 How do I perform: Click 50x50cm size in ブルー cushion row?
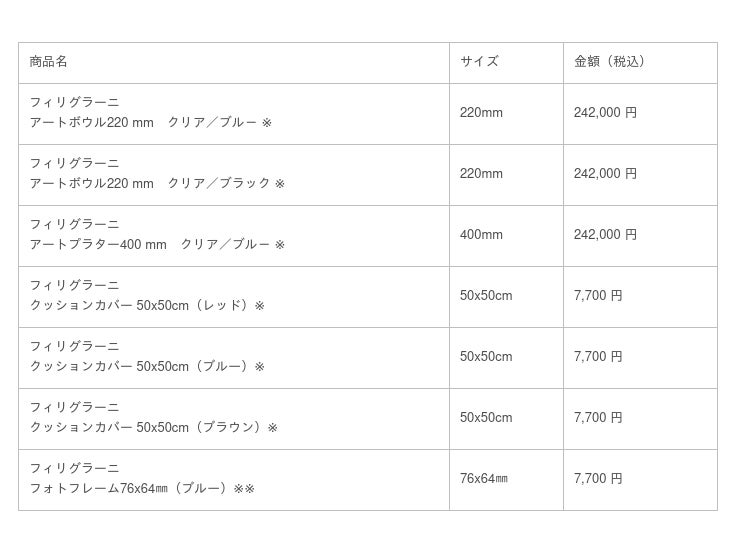click(x=486, y=357)
